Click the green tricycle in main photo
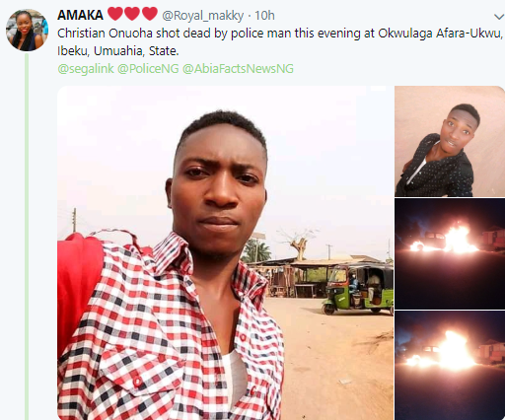 [x=357, y=289]
